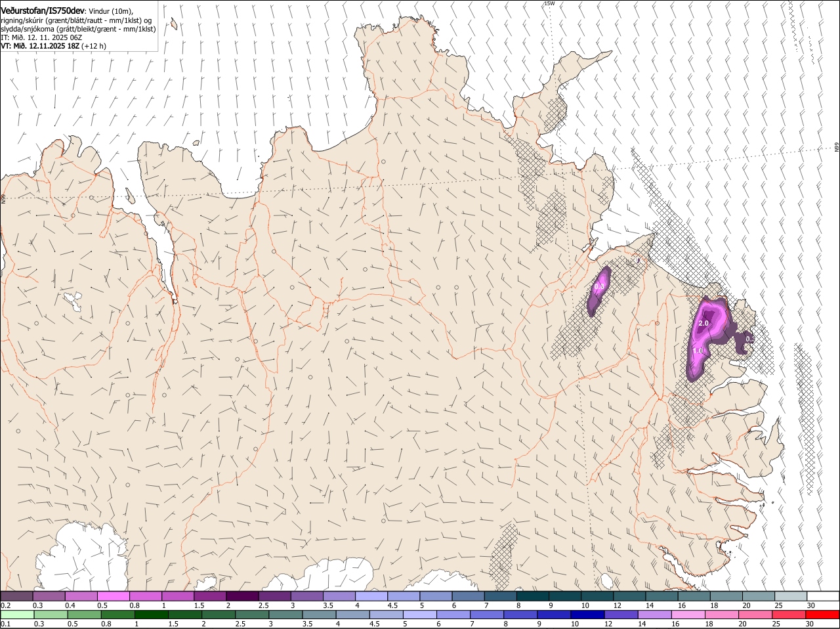Click the VT Mið. 12.11.2025 18Z valid time
The image size is (840, 629).
(x=40, y=46)
